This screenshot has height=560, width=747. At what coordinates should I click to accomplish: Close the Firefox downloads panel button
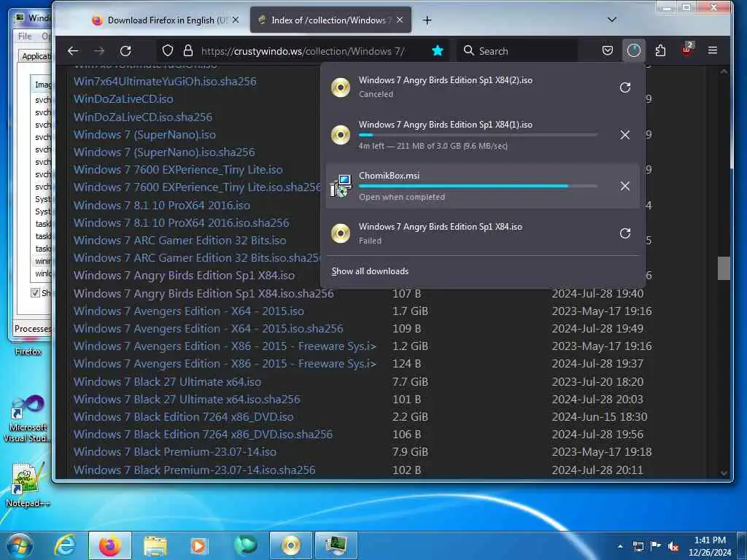click(x=634, y=50)
